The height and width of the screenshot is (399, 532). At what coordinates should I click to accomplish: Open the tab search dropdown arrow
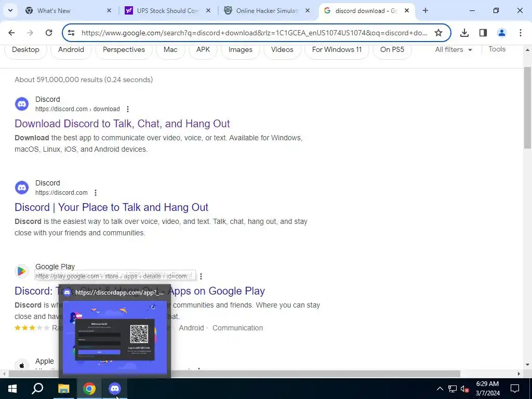click(10, 10)
